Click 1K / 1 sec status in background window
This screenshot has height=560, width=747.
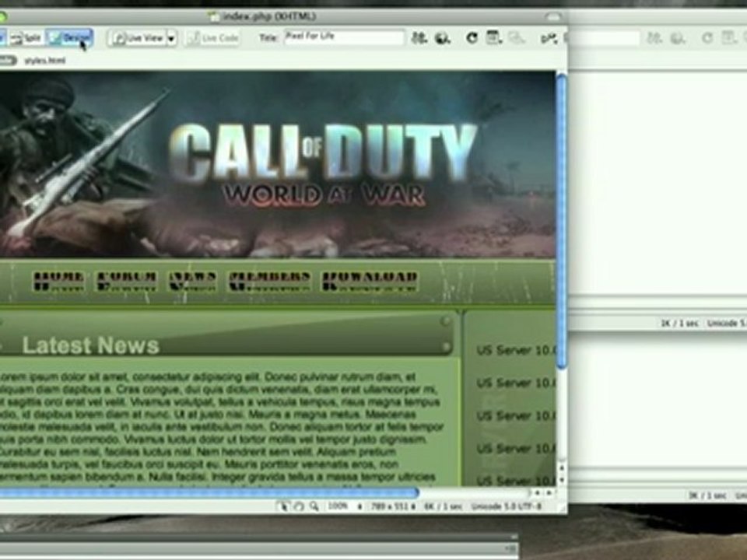[x=679, y=324]
